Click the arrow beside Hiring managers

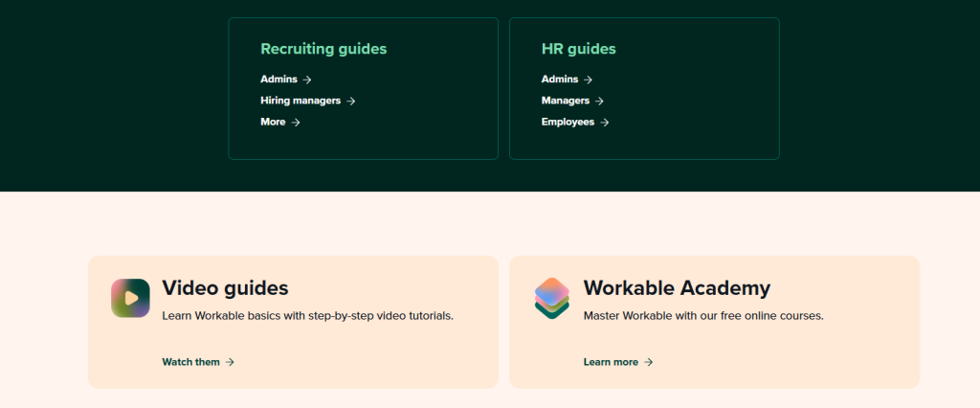click(351, 101)
